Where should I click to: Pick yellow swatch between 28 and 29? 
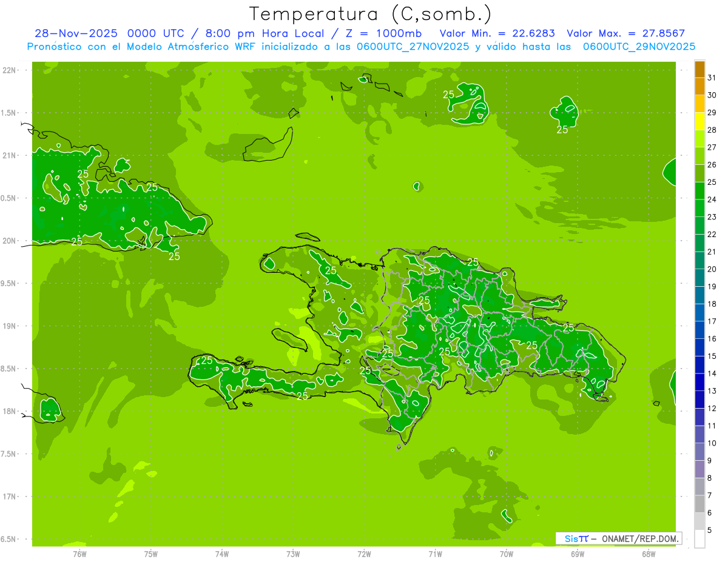click(x=699, y=121)
